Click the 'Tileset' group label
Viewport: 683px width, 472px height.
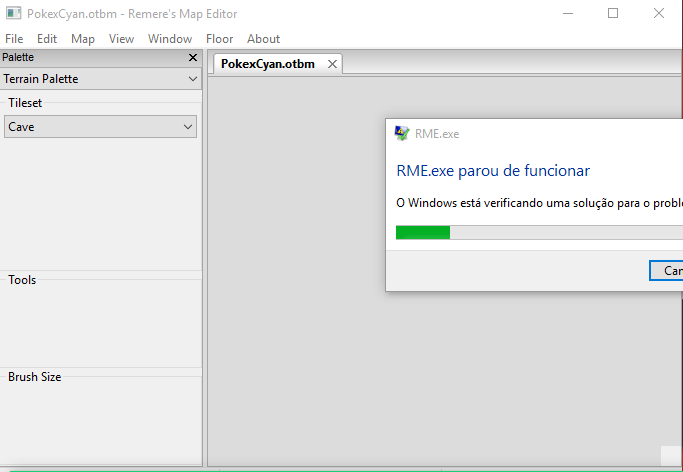[x=25, y=103]
